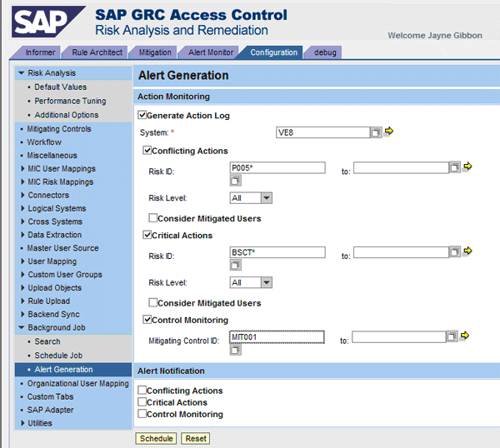Open Risk Level dropdown under Critical Actions

tap(266, 283)
